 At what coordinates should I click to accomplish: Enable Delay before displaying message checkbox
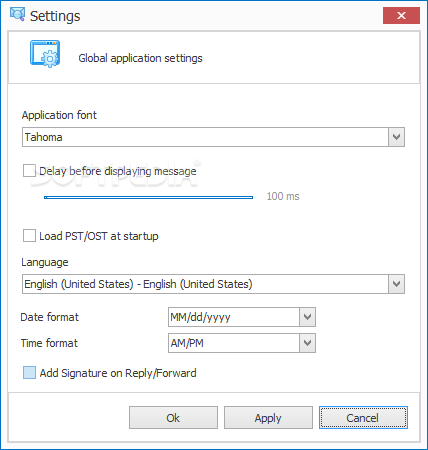coord(29,171)
